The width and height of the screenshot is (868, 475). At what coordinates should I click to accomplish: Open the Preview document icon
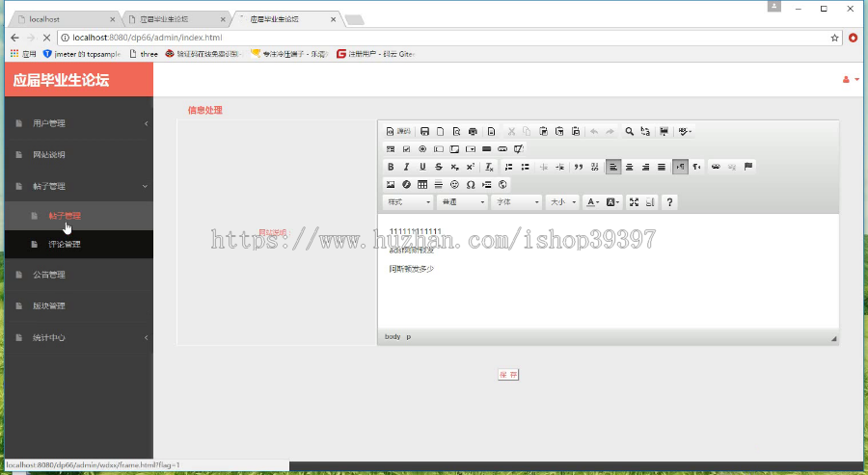click(x=457, y=132)
